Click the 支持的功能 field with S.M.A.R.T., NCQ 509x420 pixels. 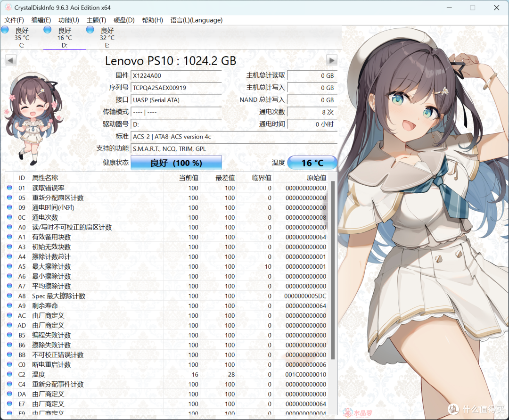[x=234, y=148]
